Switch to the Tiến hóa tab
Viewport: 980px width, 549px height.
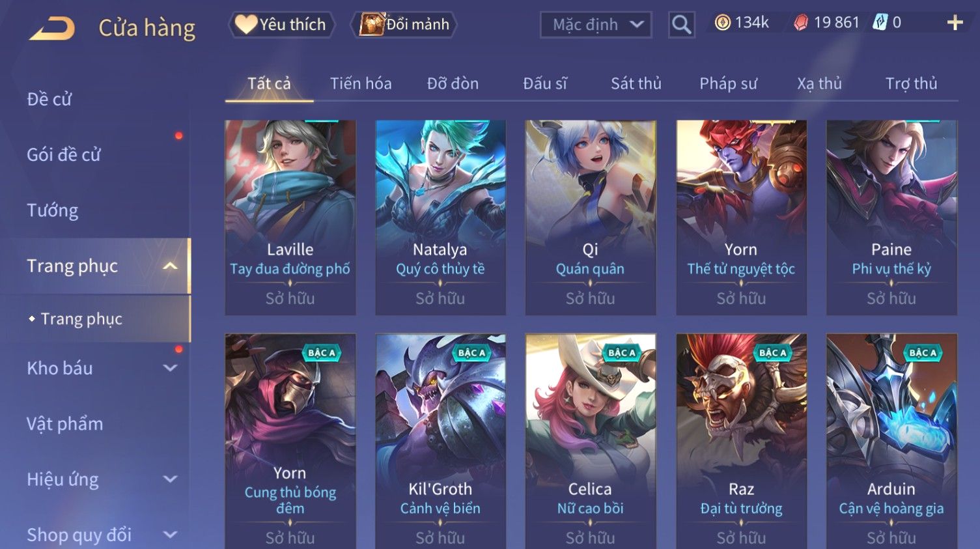(361, 83)
